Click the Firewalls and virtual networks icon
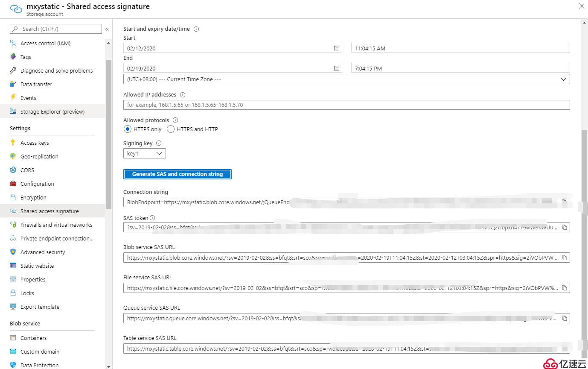The height and width of the screenshot is (369, 588). 13,225
